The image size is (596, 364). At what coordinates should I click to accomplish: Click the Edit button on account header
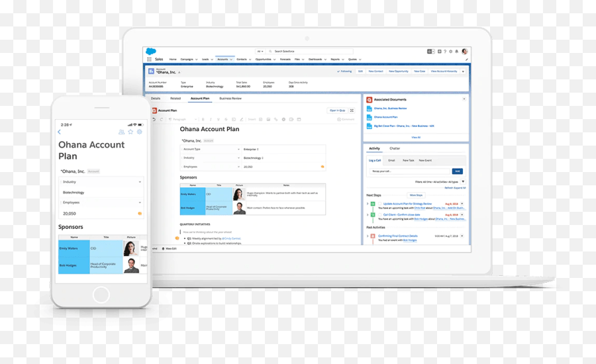[x=360, y=71]
